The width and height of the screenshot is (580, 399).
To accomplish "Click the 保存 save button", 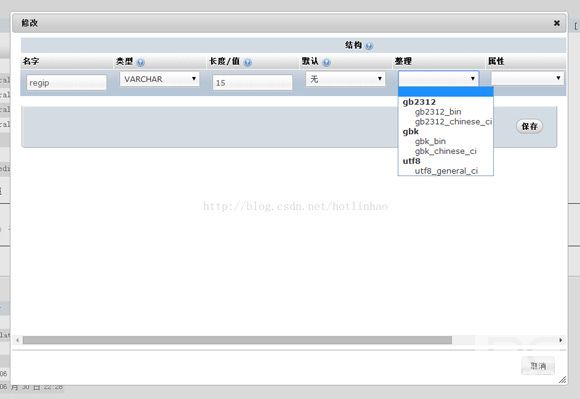I will click(529, 126).
